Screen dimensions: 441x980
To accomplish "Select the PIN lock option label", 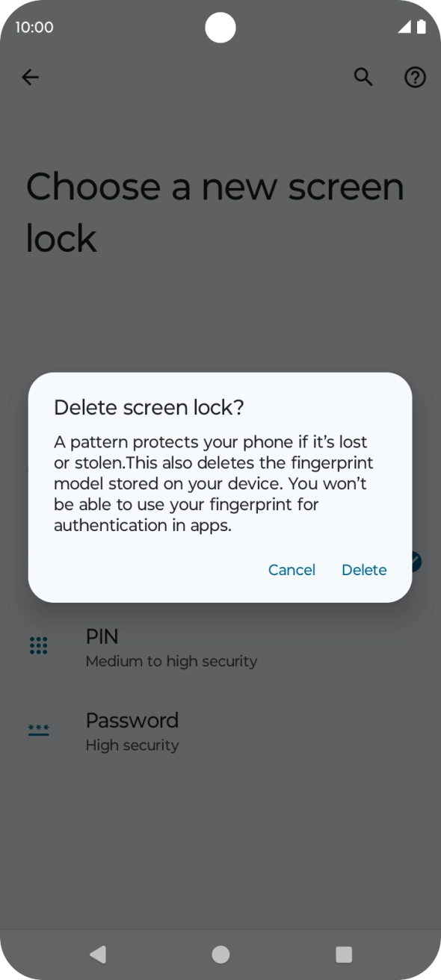I will coord(102,636).
